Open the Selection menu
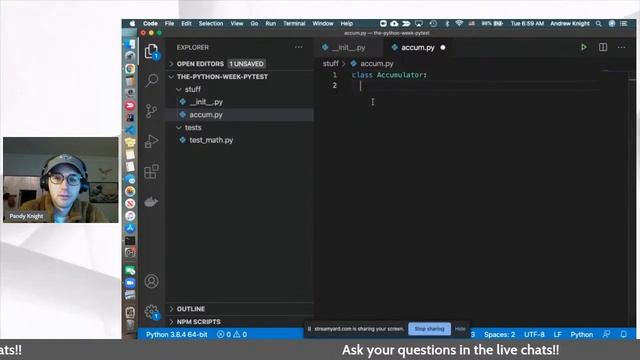 click(211, 24)
